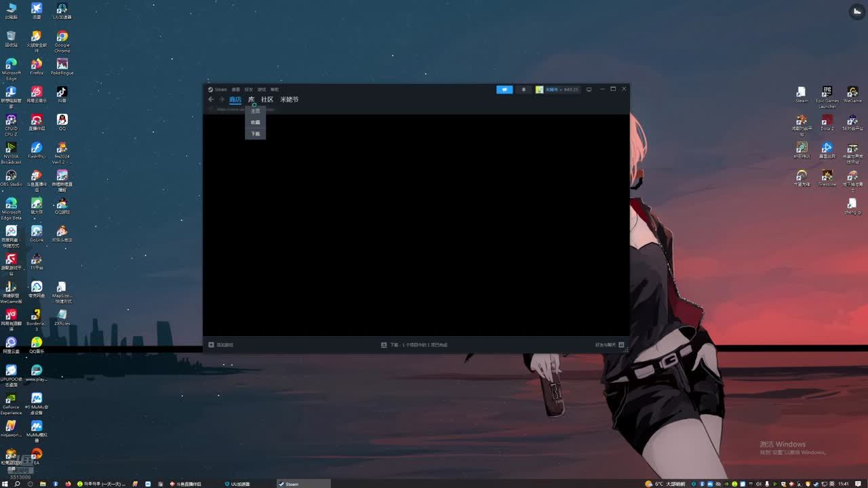
Task: Click the Steam forward navigation arrow
Action: click(x=221, y=100)
